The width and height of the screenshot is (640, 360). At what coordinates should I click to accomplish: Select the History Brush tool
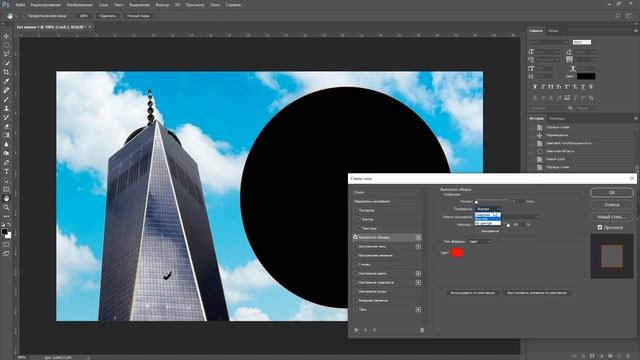[x=6, y=117]
